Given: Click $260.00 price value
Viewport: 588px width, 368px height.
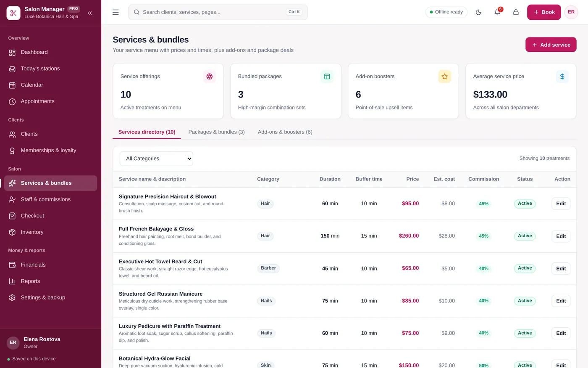Looking at the screenshot, I should click(x=409, y=236).
